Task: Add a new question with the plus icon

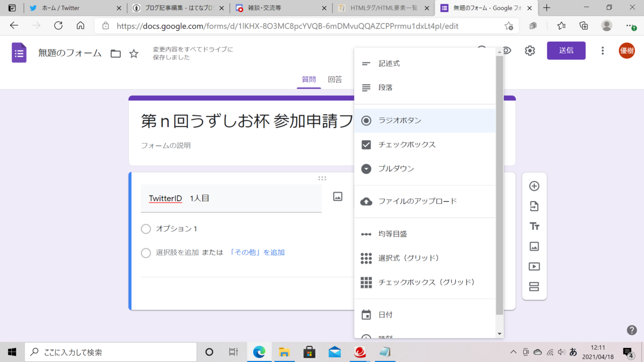Action: (x=534, y=186)
